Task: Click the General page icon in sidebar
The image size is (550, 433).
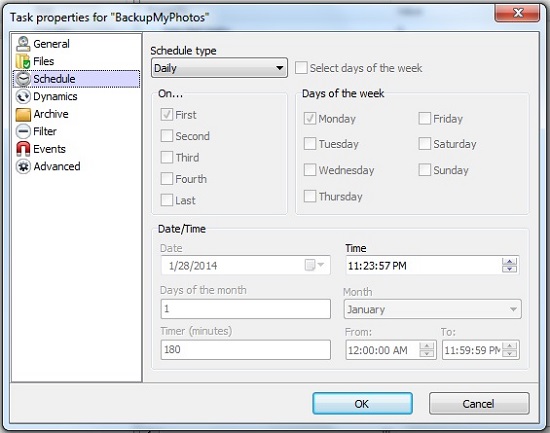Action: pyautogui.click(x=23, y=44)
